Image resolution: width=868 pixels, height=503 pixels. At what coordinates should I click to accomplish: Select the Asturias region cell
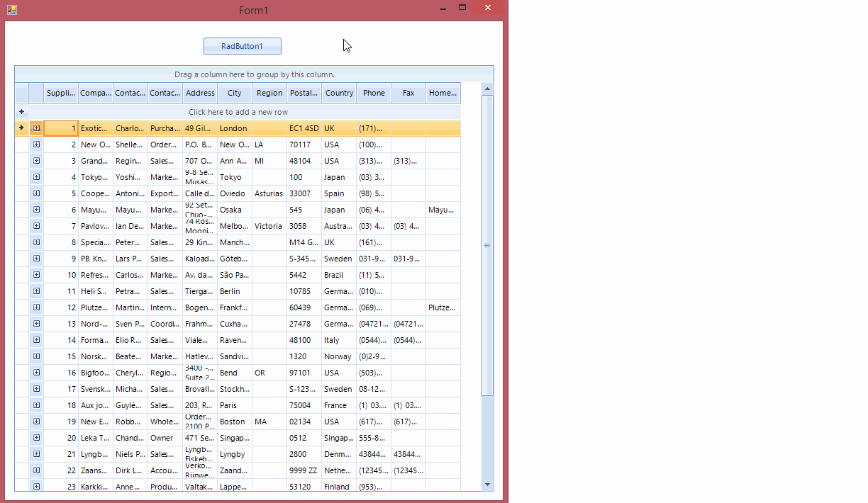coord(269,193)
